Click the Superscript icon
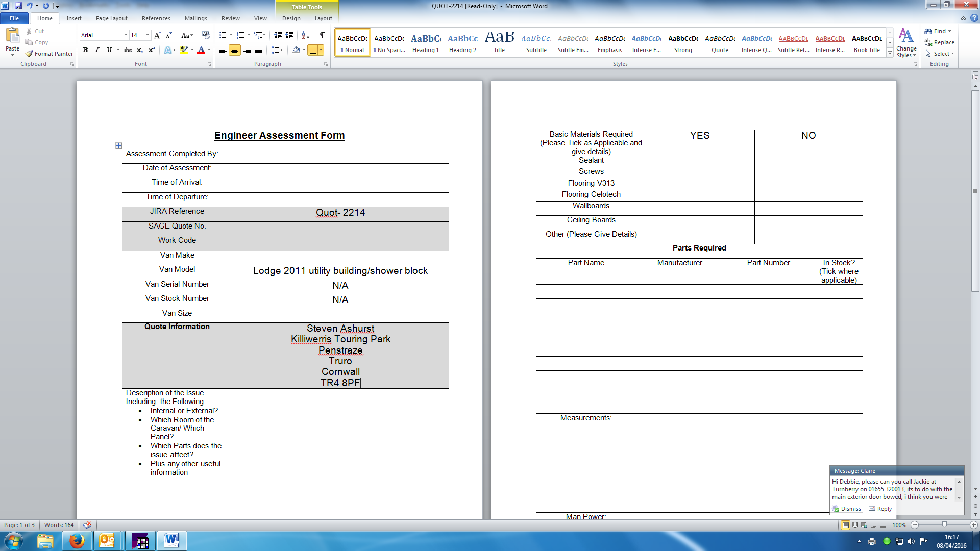This screenshot has width=980, height=551. (152, 50)
